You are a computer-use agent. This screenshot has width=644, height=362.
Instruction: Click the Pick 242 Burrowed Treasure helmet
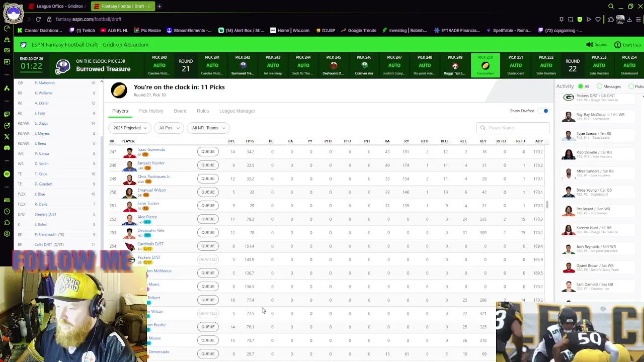coord(243,65)
